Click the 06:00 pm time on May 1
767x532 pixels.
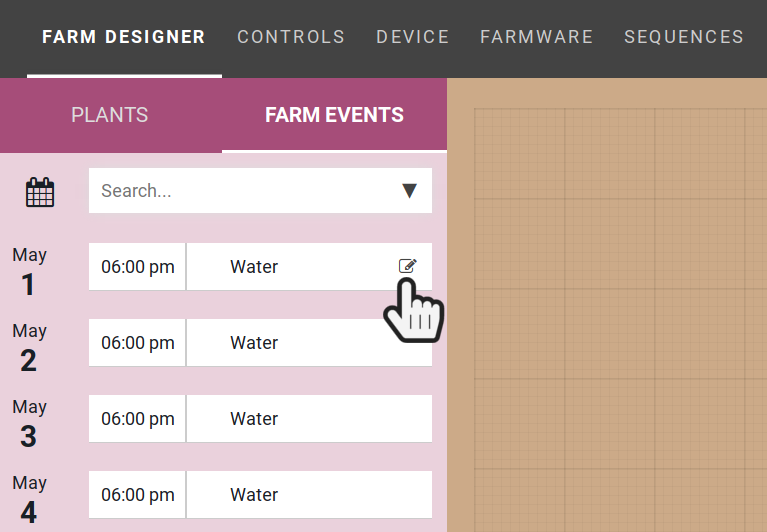138,267
